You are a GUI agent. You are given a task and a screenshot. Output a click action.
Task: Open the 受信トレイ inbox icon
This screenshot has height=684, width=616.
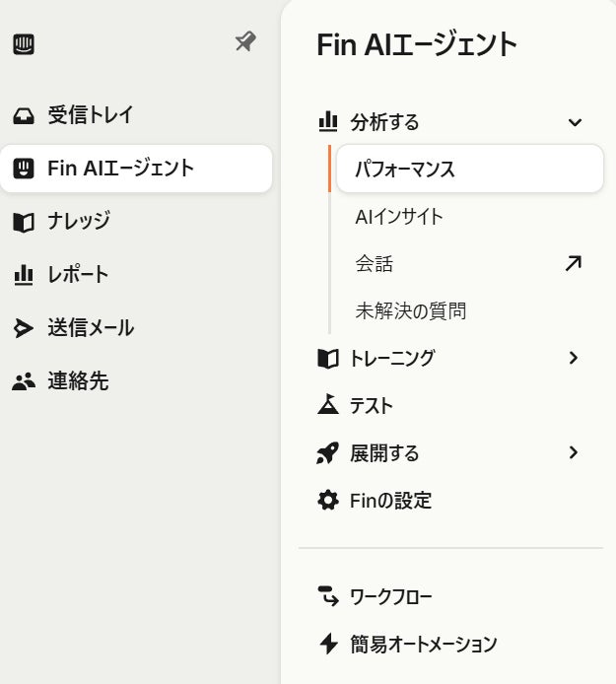(x=23, y=116)
